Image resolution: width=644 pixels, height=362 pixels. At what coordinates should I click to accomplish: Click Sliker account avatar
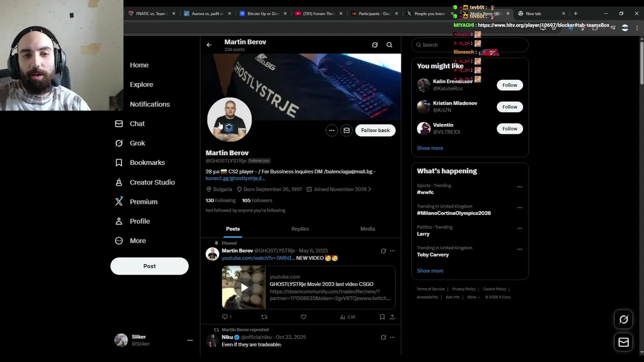[121, 340]
